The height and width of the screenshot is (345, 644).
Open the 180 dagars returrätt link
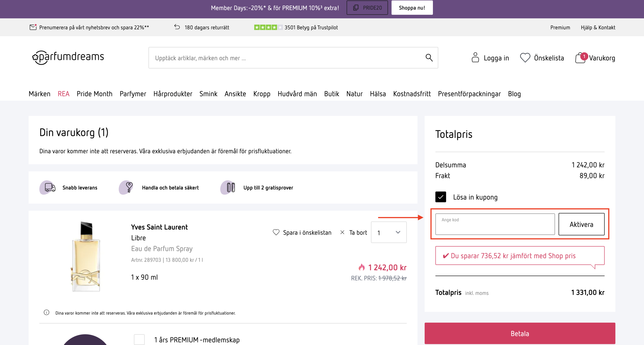207,27
